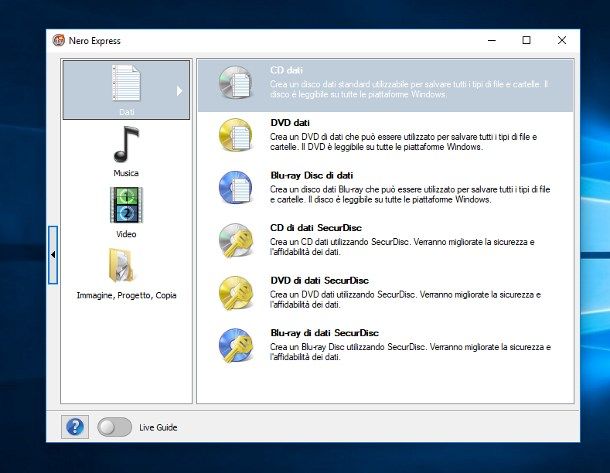
Task: Select the Dati category page icon
Action: tap(126, 83)
